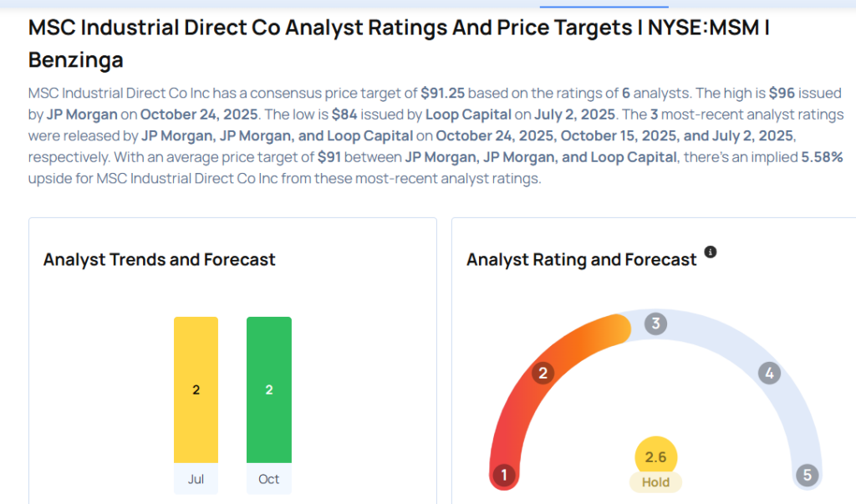
Task: Click the info icon beside Analyst Rating and Forecast
Action: coord(711,252)
